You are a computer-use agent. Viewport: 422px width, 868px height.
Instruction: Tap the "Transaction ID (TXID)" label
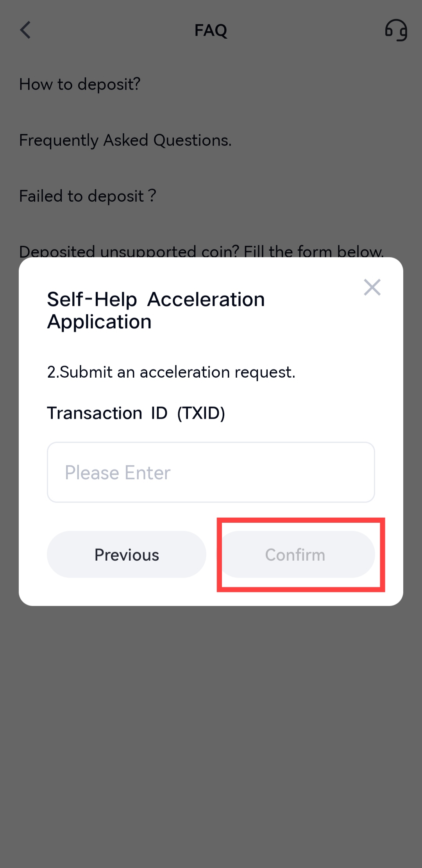coord(136,413)
